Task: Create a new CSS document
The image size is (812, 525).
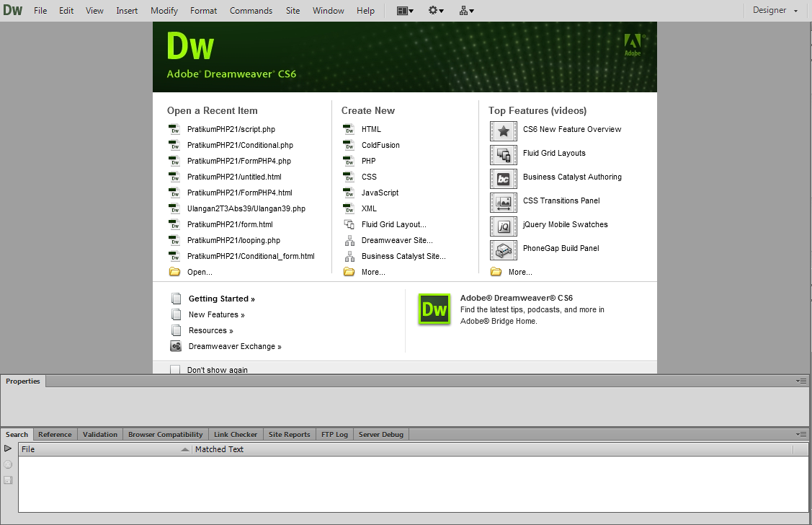Action: point(369,177)
